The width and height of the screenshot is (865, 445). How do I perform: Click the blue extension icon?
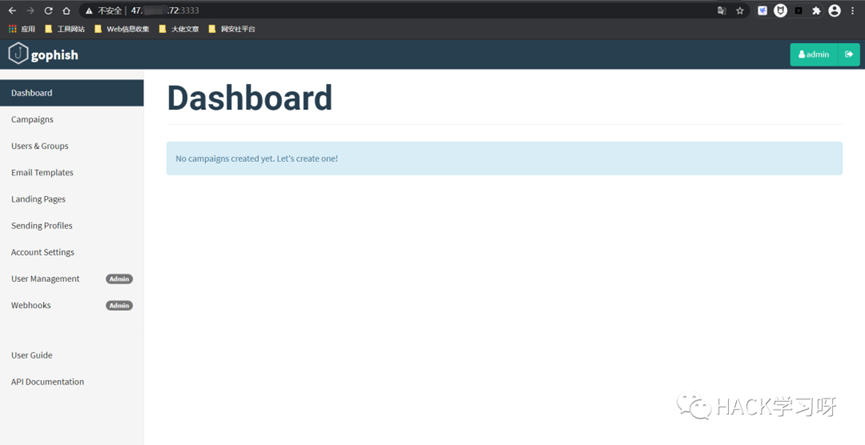click(762, 10)
